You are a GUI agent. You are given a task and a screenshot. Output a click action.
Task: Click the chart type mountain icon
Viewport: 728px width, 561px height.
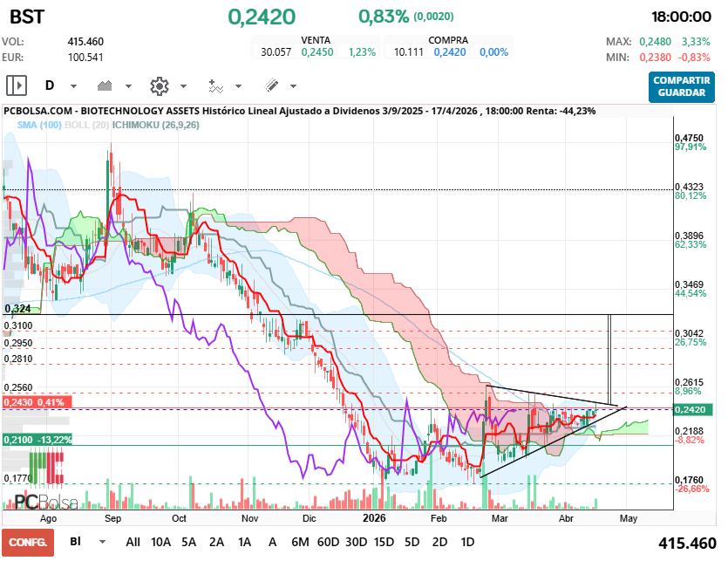pos(105,86)
